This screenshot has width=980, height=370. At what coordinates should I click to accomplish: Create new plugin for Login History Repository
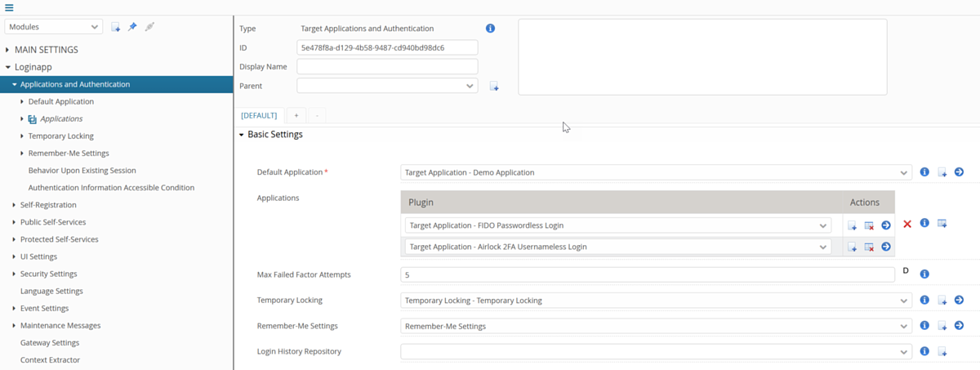tap(942, 352)
